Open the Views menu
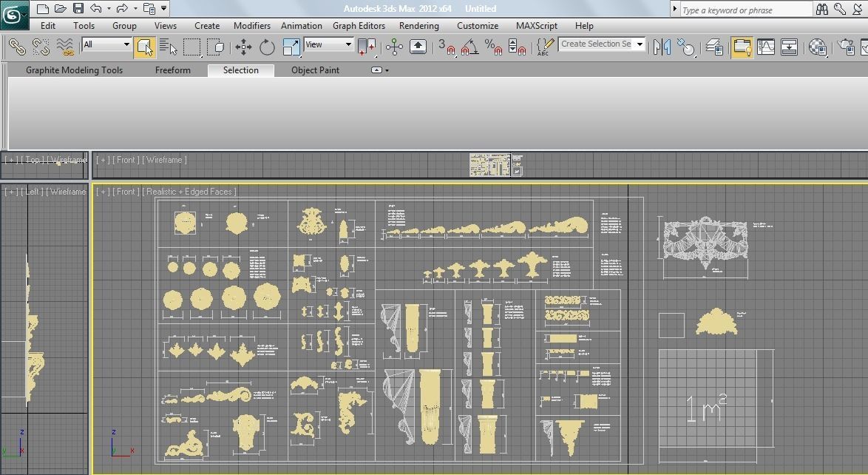This screenshot has width=868, height=475. (165, 25)
